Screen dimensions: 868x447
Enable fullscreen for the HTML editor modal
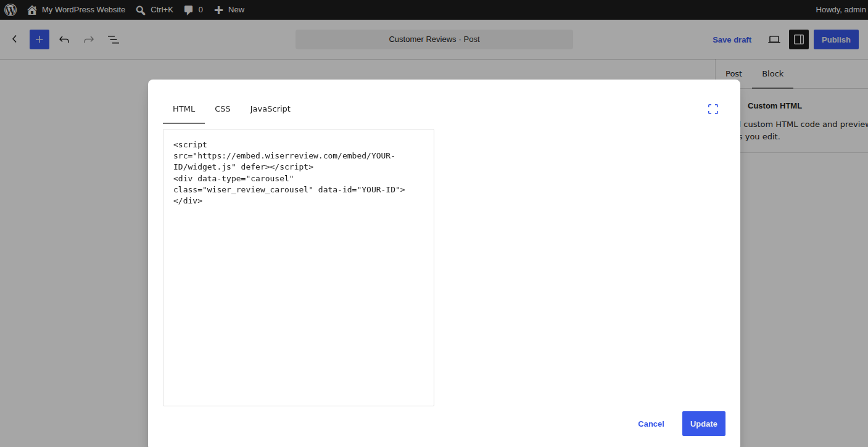[x=713, y=109]
